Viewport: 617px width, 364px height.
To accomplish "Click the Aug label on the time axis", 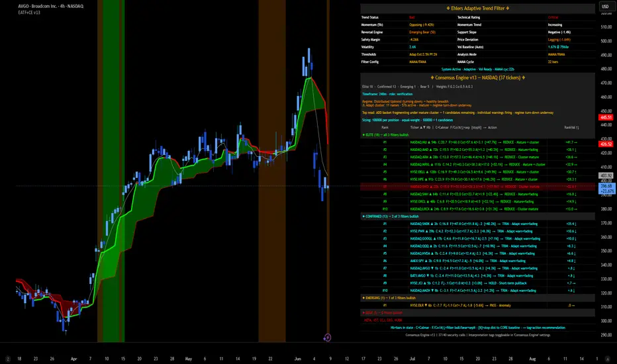I will 532,359.
